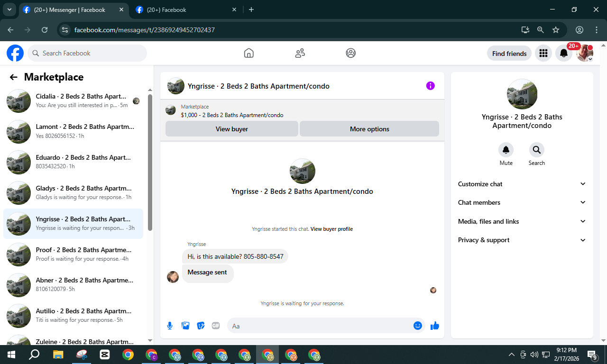Open a new browser tab

251,9
